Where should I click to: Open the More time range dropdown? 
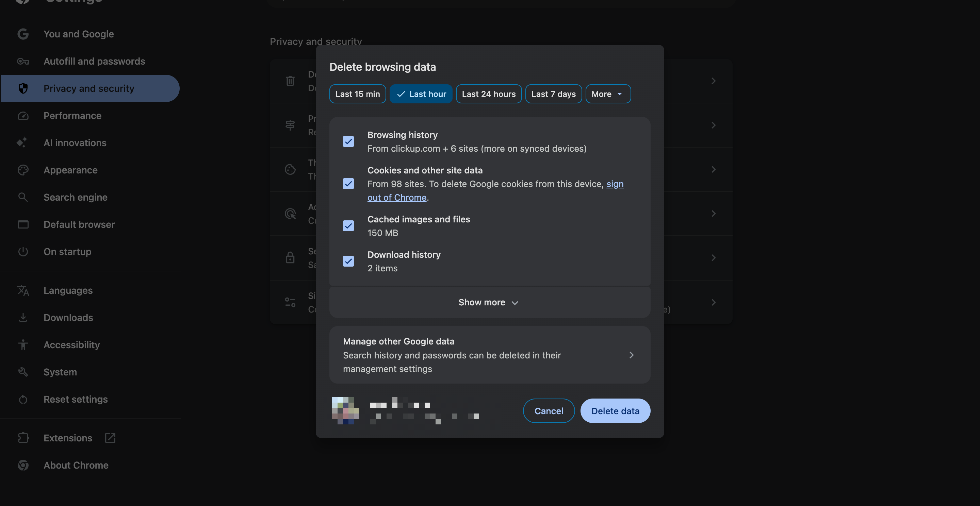[607, 94]
